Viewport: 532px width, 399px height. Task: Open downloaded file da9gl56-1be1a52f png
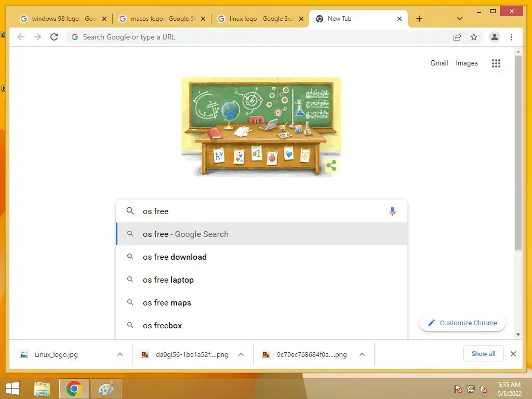(x=192, y=354)
